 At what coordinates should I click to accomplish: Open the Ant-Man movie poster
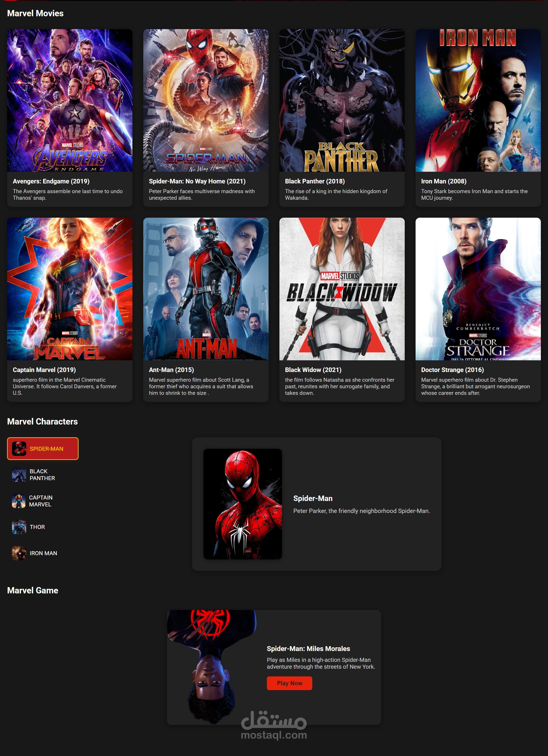click(206, 289)
